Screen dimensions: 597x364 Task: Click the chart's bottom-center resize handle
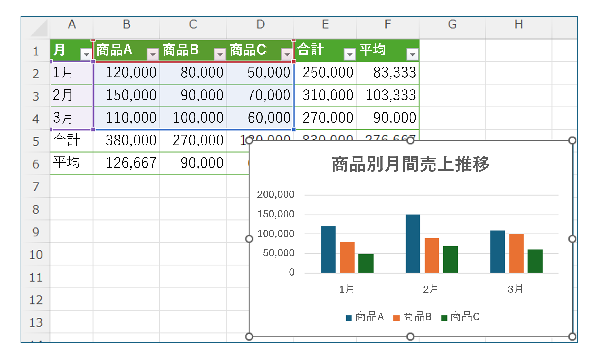click(x=410, y=337)
